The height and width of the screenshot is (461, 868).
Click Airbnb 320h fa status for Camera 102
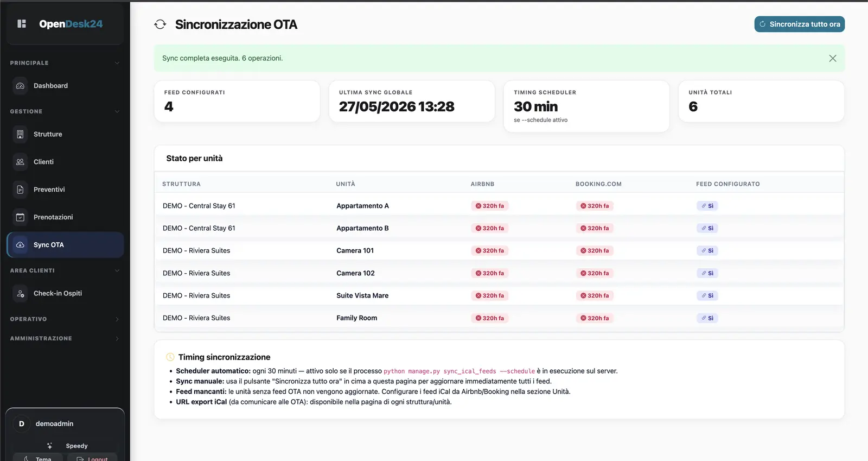(490, 273)
